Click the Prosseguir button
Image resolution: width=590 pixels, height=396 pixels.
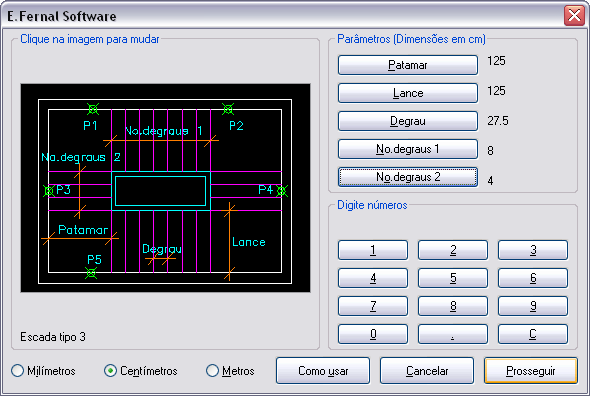click(x=531, y=371)
